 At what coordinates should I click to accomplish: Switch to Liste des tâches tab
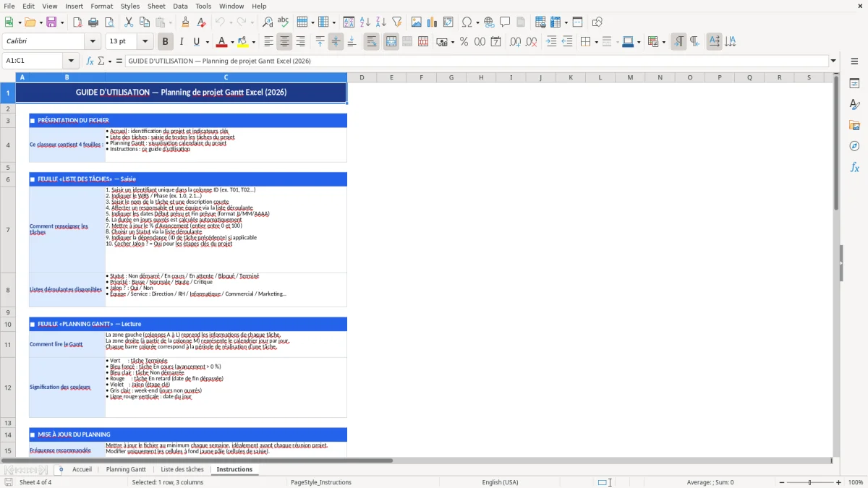[182, 469]
